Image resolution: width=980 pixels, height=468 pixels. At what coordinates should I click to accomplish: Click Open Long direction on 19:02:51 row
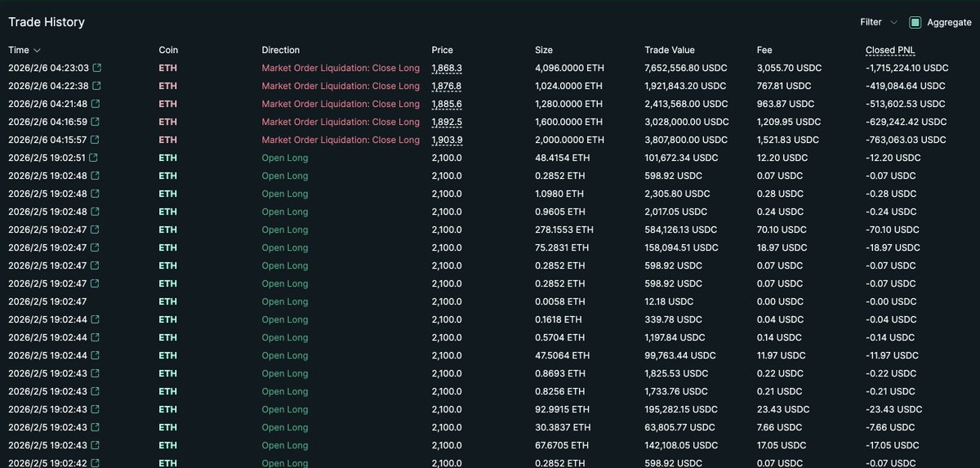coord(285,158)
